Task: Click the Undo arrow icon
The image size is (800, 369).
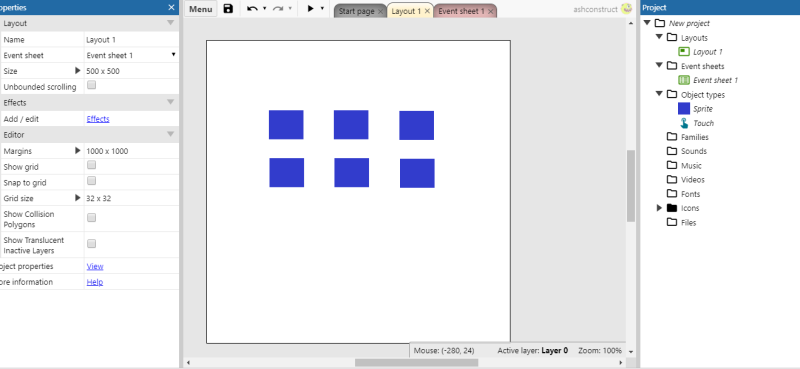Action: (252, 9)
